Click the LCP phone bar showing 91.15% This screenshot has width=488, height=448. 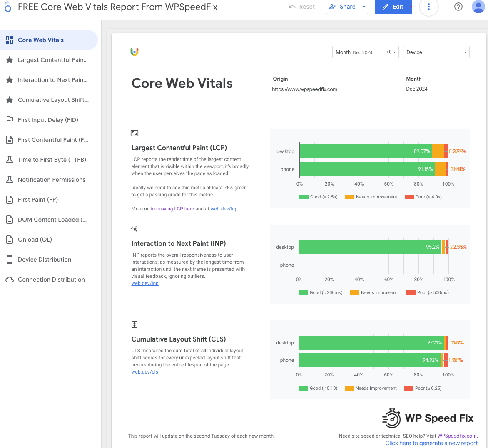click(x=367, y=169)
